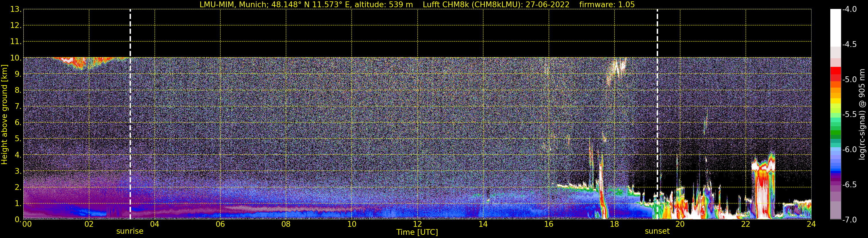Click height axis tick label '12.'
Viewport: 868px width, 238px height.
click(x=16, y=26)
